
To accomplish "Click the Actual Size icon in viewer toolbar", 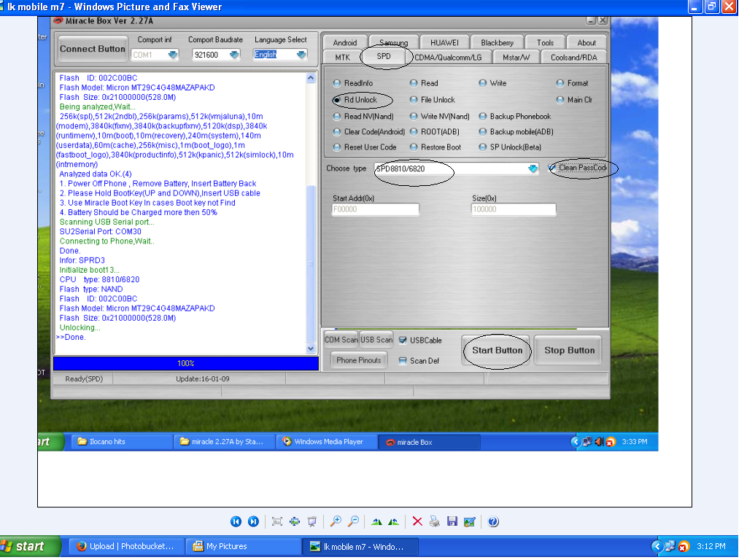I will 295,521.
